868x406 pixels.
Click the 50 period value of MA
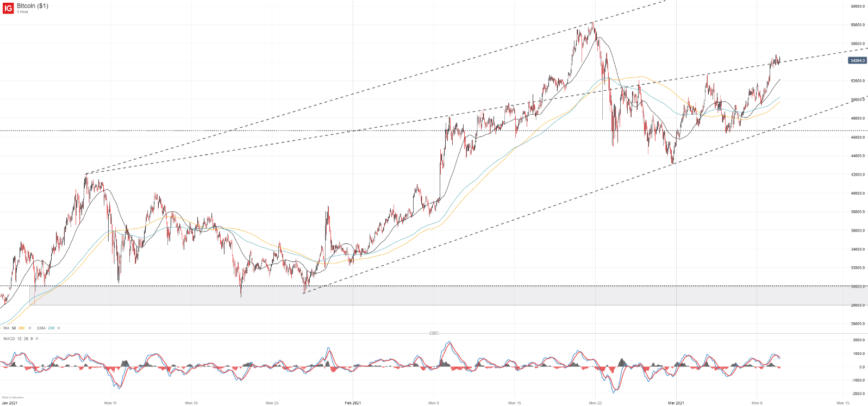pos(14,328)
